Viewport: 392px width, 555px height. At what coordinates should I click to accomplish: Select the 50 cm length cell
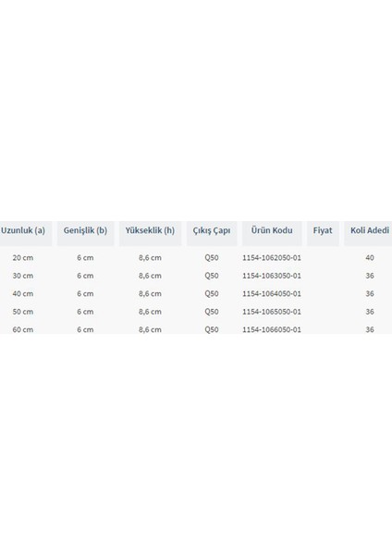[x=23, y=312]
